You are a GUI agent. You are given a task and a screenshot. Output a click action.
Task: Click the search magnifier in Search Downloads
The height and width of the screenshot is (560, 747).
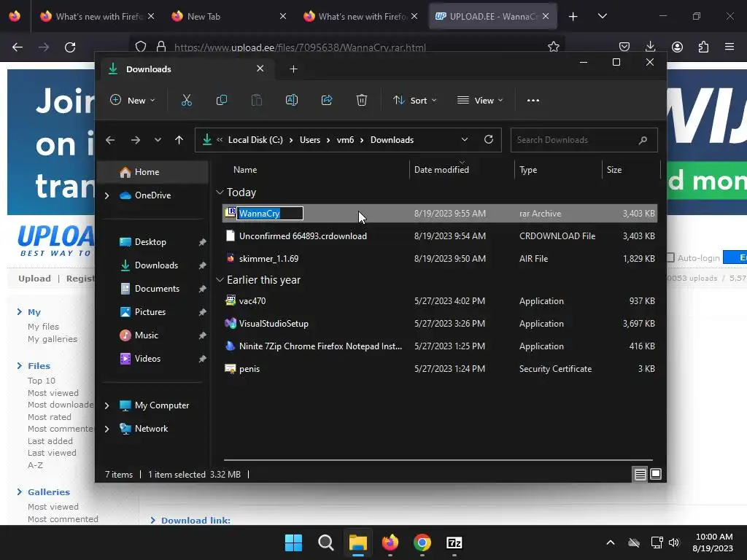pos(643,140)
